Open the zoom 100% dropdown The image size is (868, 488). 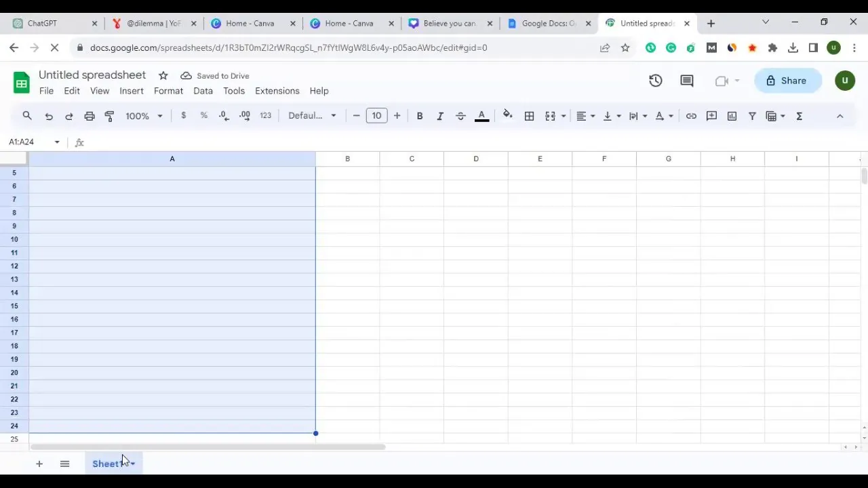[144, 116]
